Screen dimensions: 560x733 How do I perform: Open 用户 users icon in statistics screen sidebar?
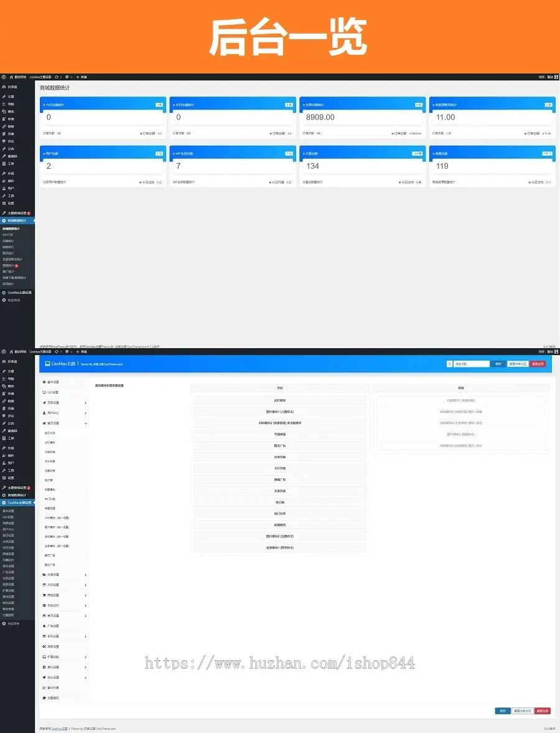(x=4, y=189)
